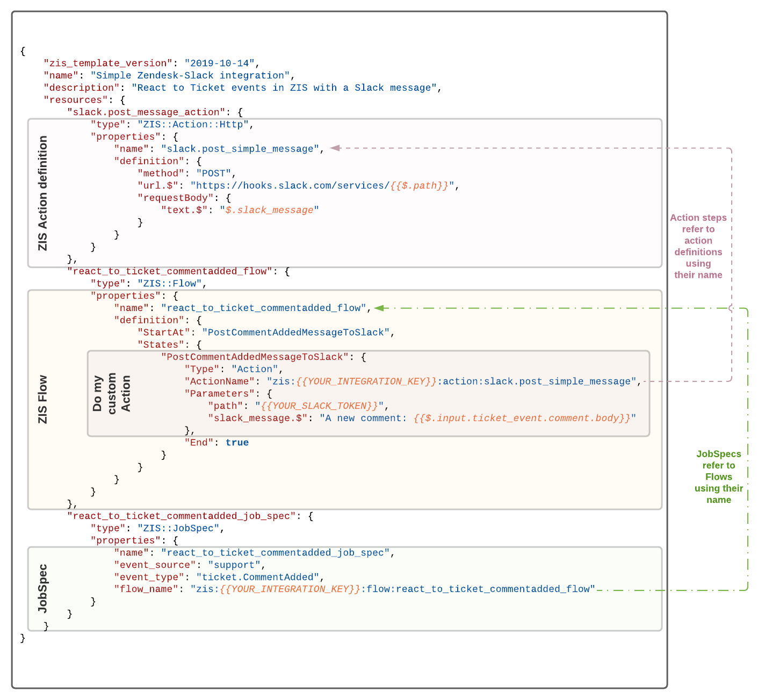Select the "ZIS::Flow" type value

(170, 284)
